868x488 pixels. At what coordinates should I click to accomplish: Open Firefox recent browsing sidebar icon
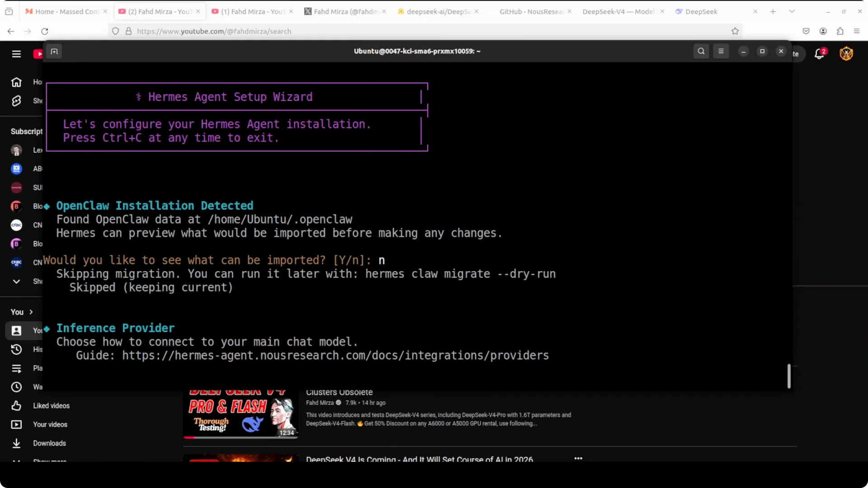tap(9, 11)
